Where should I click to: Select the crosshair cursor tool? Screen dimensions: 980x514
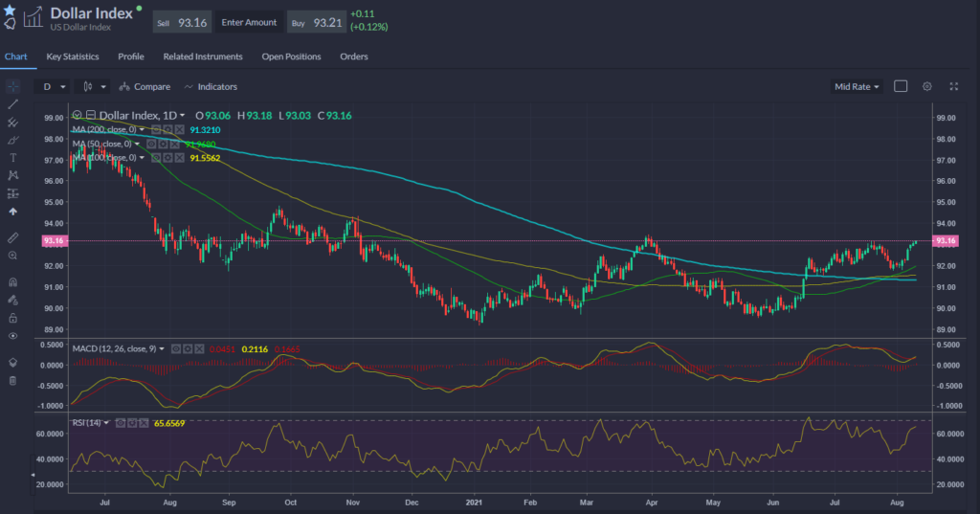pos(13,86)
